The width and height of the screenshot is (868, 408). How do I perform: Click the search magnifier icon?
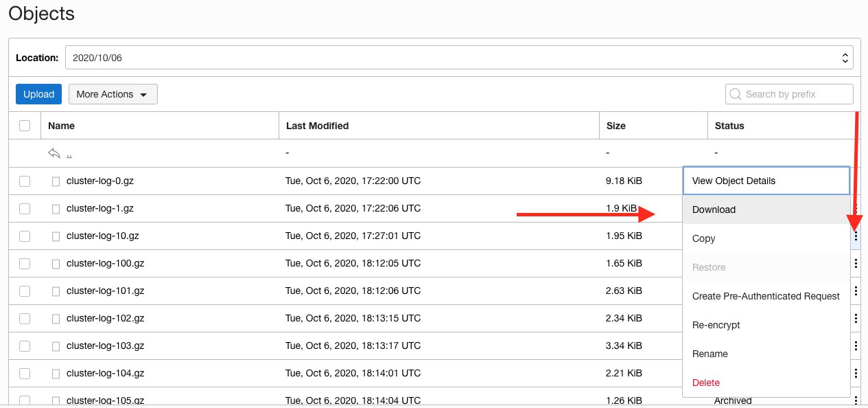click(x=736, y=94)
